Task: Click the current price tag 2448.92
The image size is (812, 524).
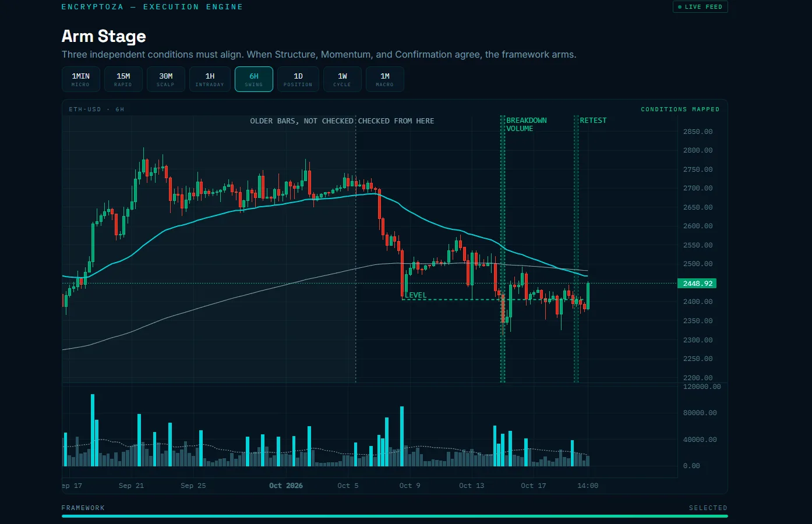Action: (x=697, y=284)
